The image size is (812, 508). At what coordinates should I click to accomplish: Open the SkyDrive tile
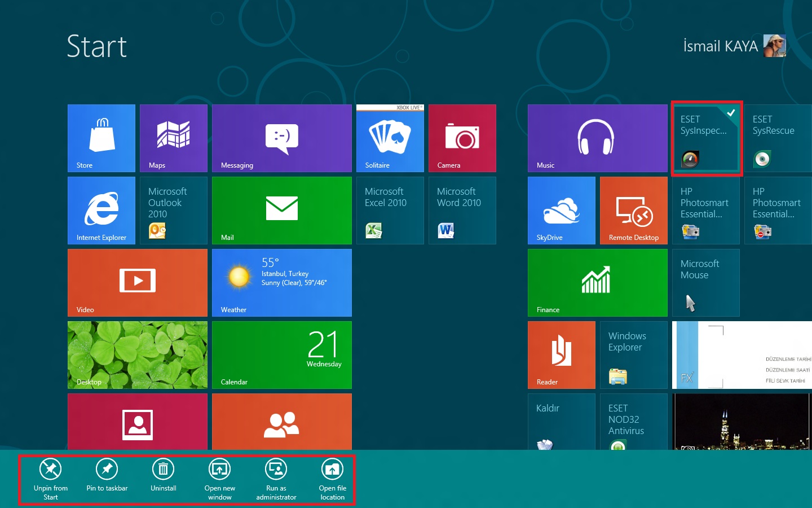coord(562,211)
